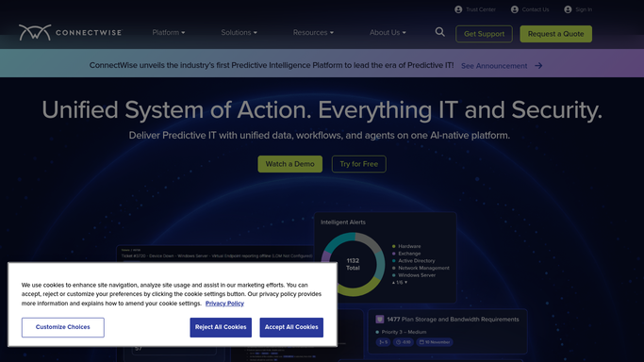Viewport: 644px width, 362px height.
Task: Open the Trust Center link
Action: click(481, 9)
